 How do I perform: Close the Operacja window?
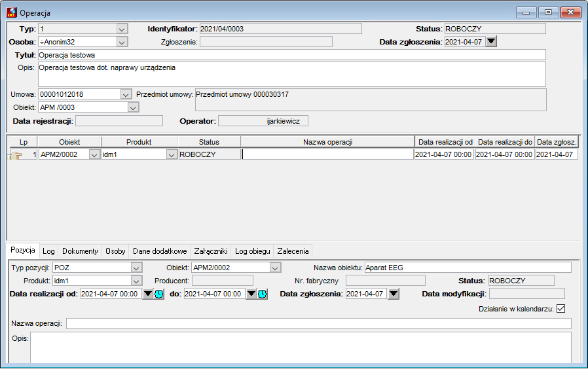point(570,12)
